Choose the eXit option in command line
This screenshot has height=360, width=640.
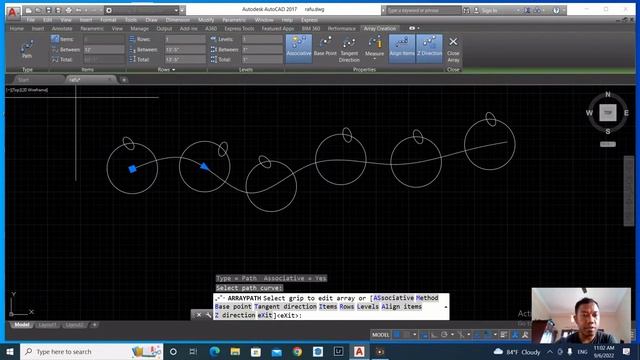(265, 316)
